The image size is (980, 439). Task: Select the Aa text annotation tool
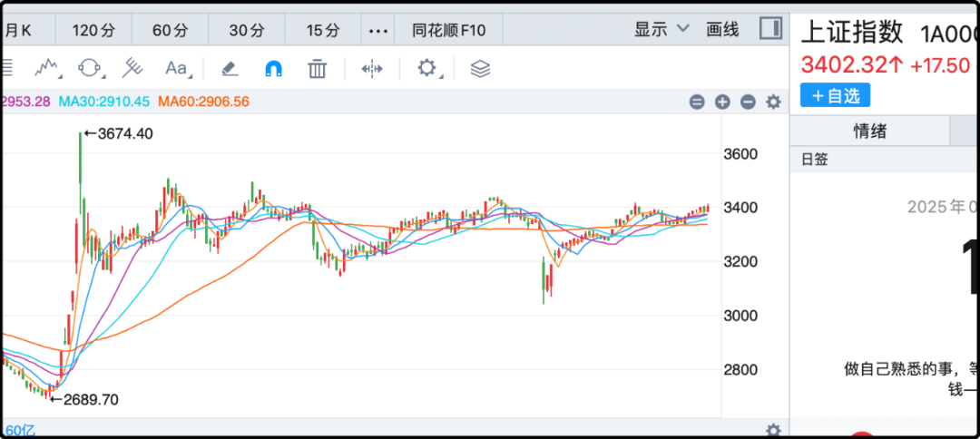[x=176, y=68]
